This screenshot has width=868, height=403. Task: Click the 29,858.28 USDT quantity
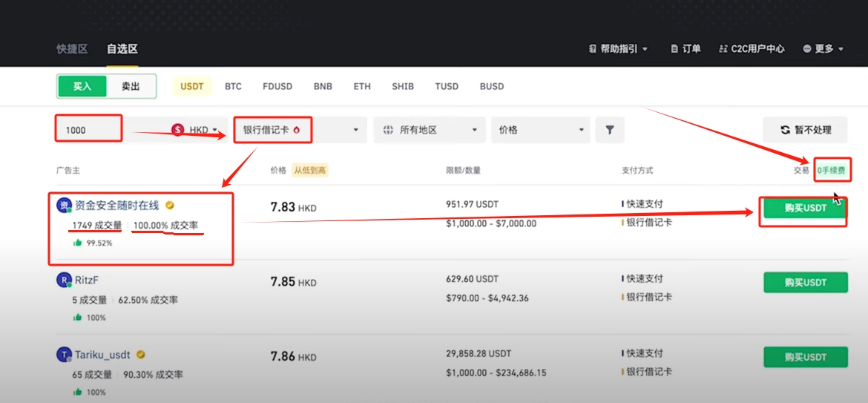click(479, 353)
